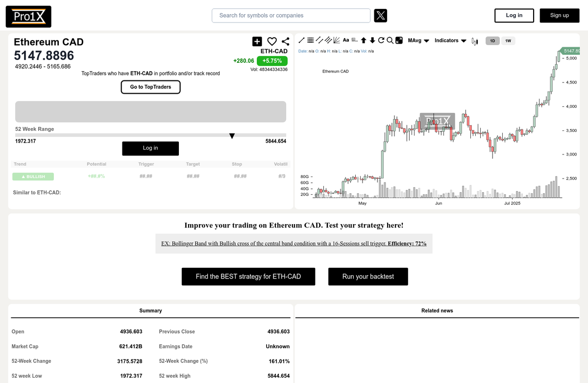Click the 52 week Low value in Summary

click(x=131, y=376)
